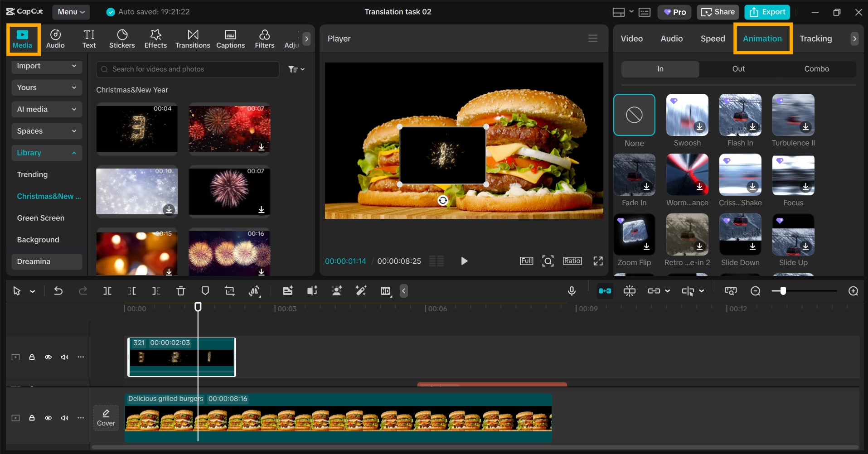Mute the 321 overlay track audio
The width and height of the screenshot is (868, 454).
[x=64, y=357]
